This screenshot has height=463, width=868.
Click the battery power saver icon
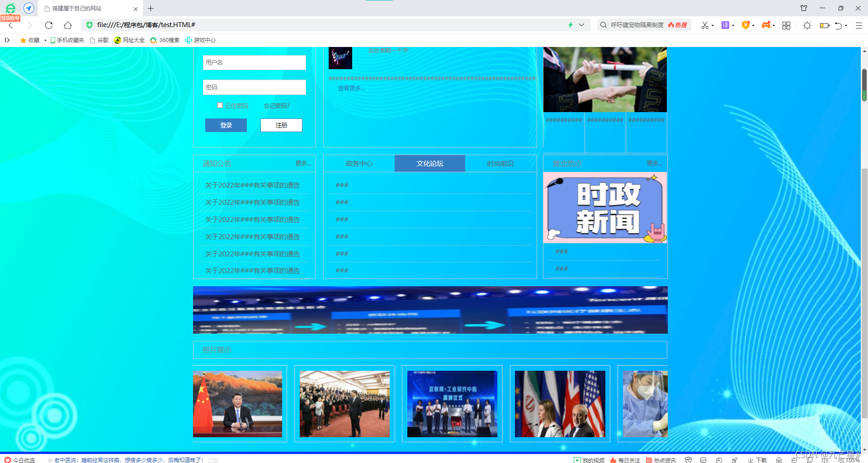coord(825,25)
